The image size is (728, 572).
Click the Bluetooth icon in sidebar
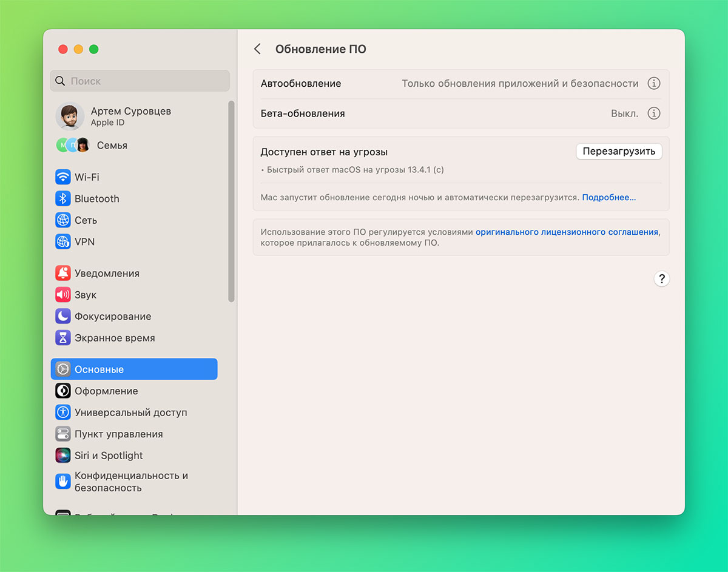63,199
